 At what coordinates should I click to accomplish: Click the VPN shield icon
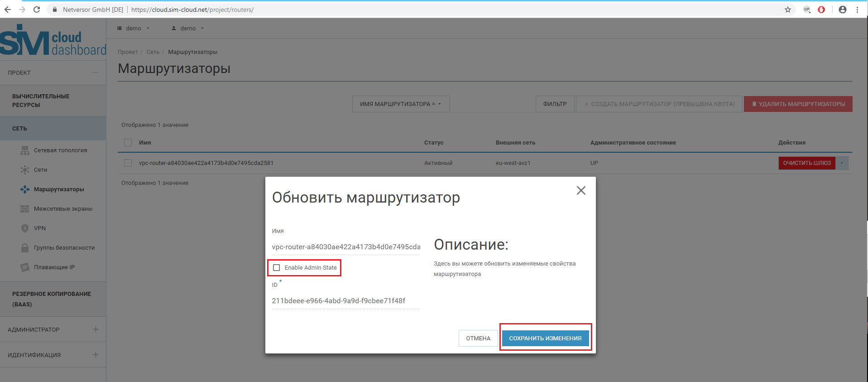[x=25, y=228]
